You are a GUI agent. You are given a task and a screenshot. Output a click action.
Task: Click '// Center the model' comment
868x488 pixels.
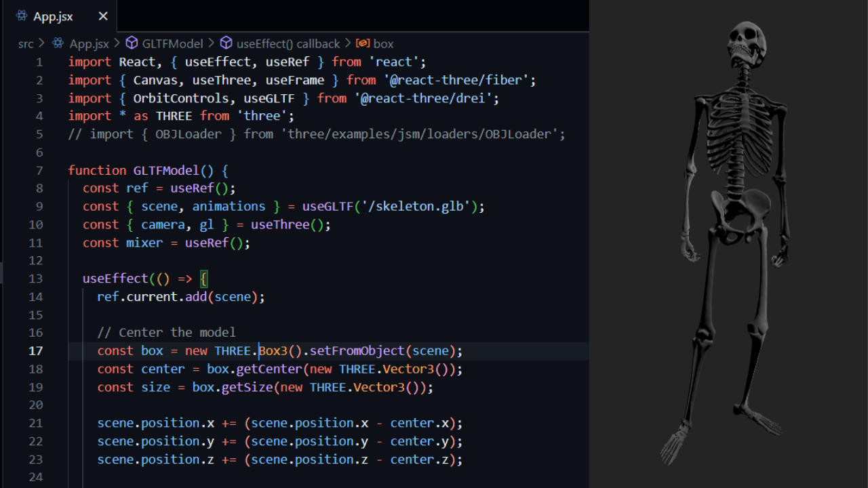[x=167, y=333]
